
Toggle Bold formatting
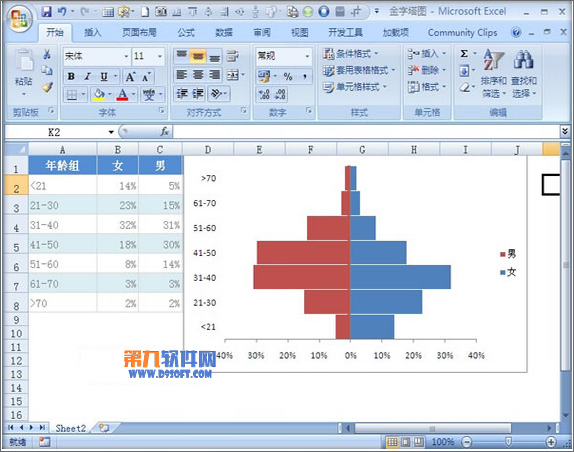[x=71, y=76]
